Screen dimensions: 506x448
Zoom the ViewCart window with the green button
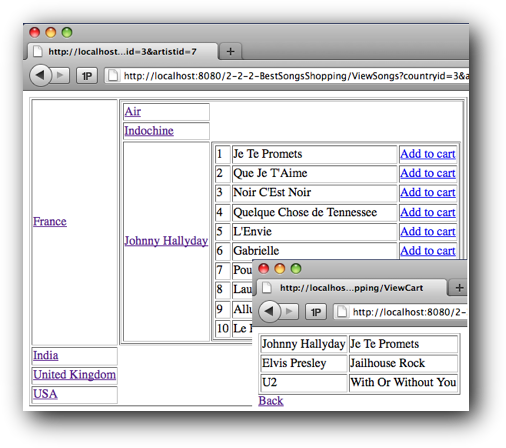point(296,269)
